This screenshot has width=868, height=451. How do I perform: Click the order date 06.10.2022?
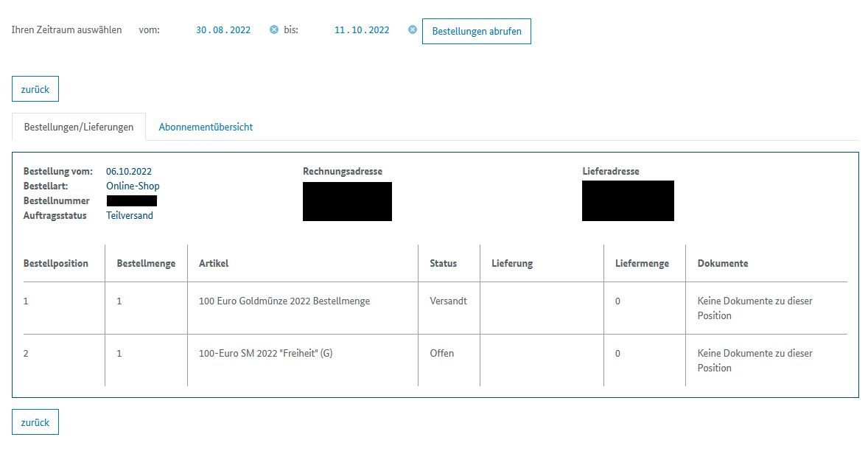tap(129, 172)
